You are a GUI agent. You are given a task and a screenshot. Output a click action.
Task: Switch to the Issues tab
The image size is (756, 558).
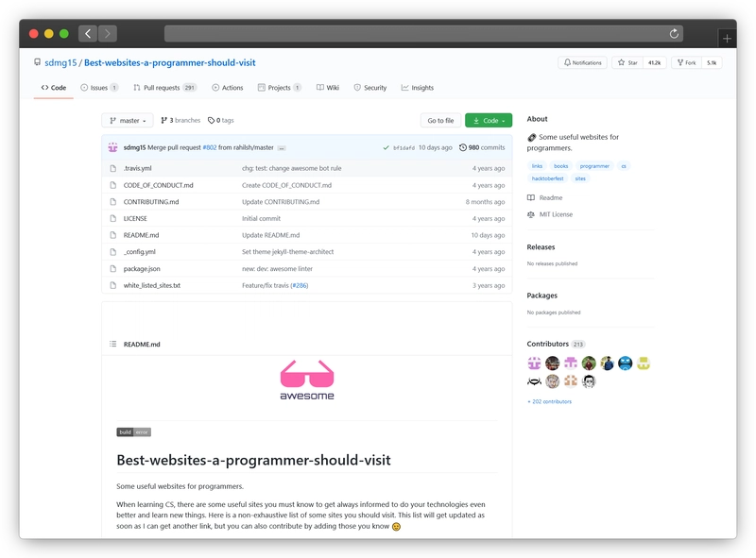pyautogui.click(x=99, y=88)
